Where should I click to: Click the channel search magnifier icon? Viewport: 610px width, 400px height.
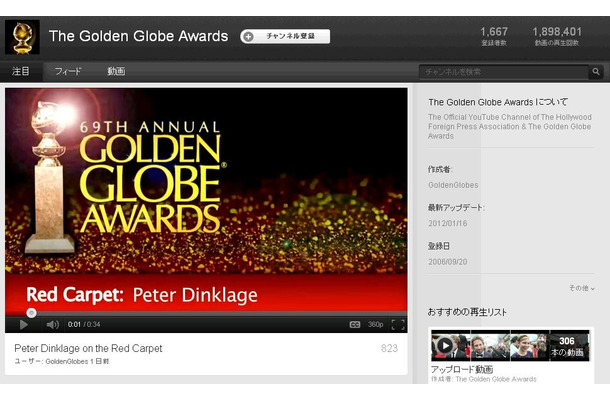click(x=596, y=72)
